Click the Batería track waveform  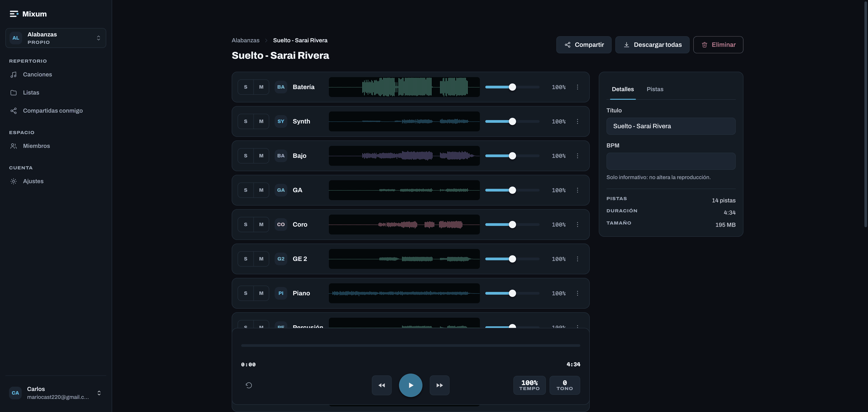point(404,87)
